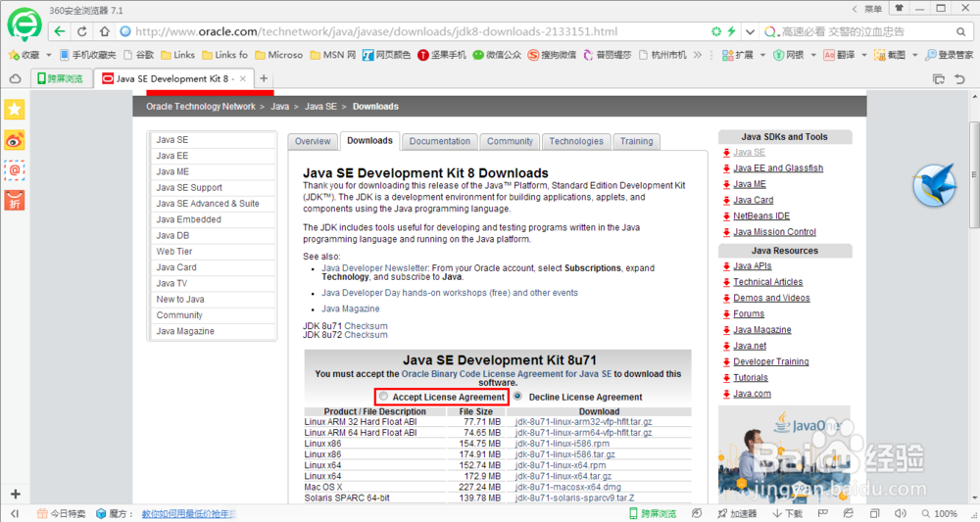Select Decline License Agreement radio button
Image resolution: width=980 pixels, height=522 pixels.
pyautogui.click(x=518, y=396)
